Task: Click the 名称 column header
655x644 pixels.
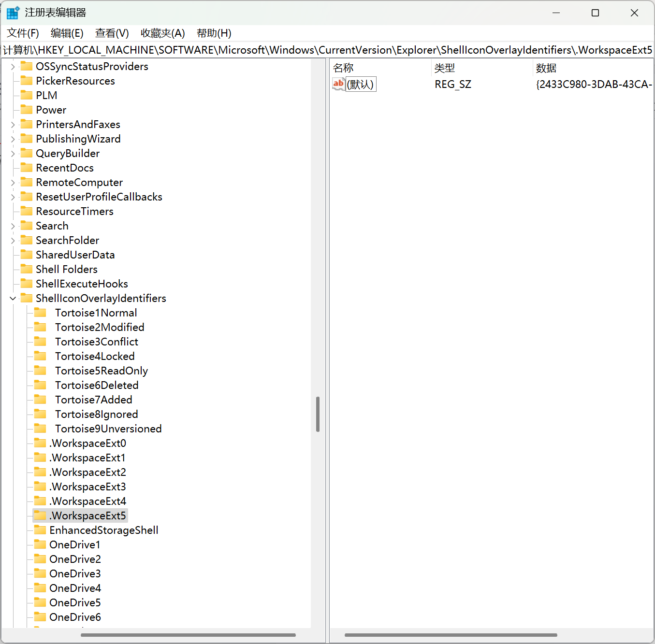Action: click(x=380, y=68)
